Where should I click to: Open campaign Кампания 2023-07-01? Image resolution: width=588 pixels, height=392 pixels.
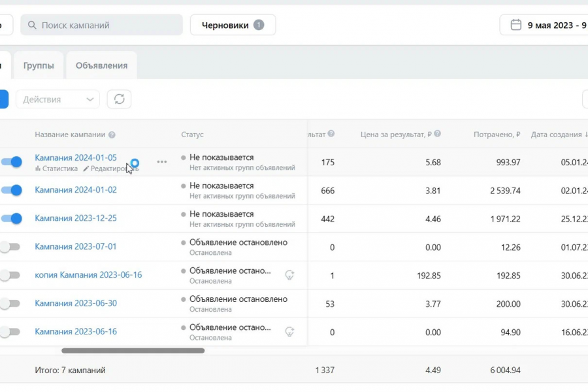76,246
